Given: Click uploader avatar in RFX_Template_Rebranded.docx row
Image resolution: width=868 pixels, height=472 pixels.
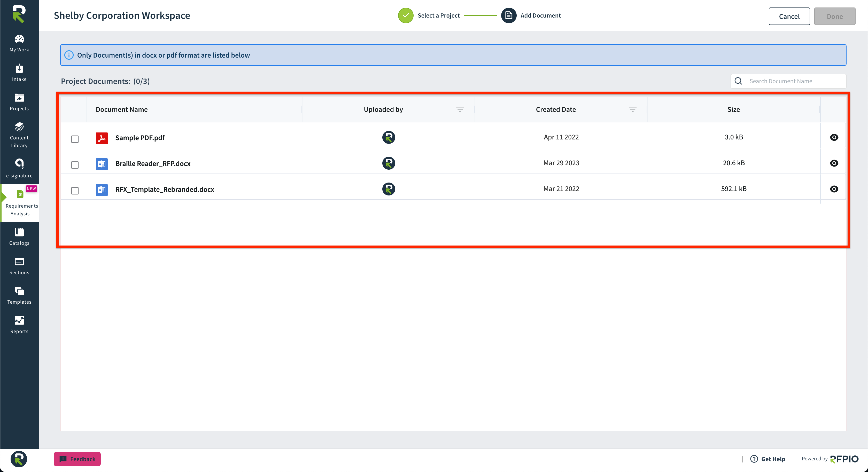Looking at the screenshot, I should coord(389,189).
